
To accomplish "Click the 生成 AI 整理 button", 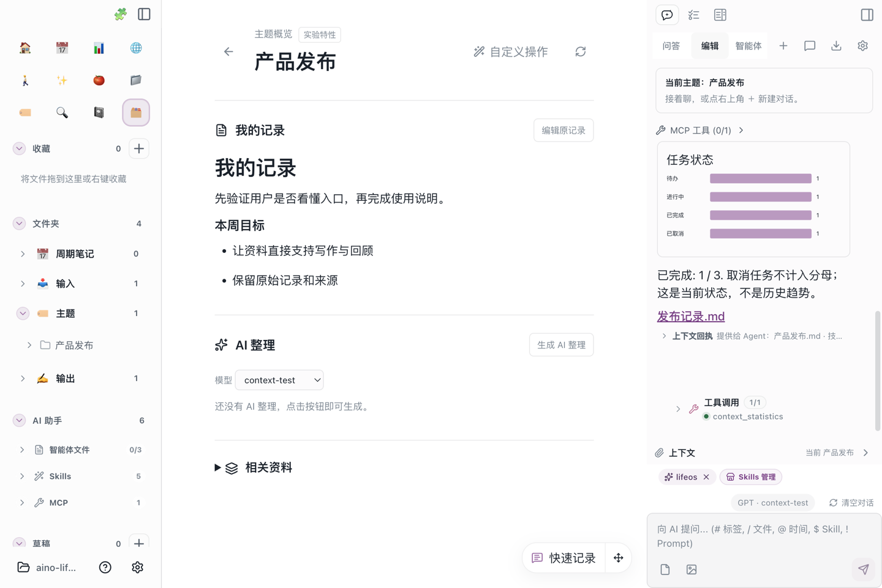I will point(561,345).
